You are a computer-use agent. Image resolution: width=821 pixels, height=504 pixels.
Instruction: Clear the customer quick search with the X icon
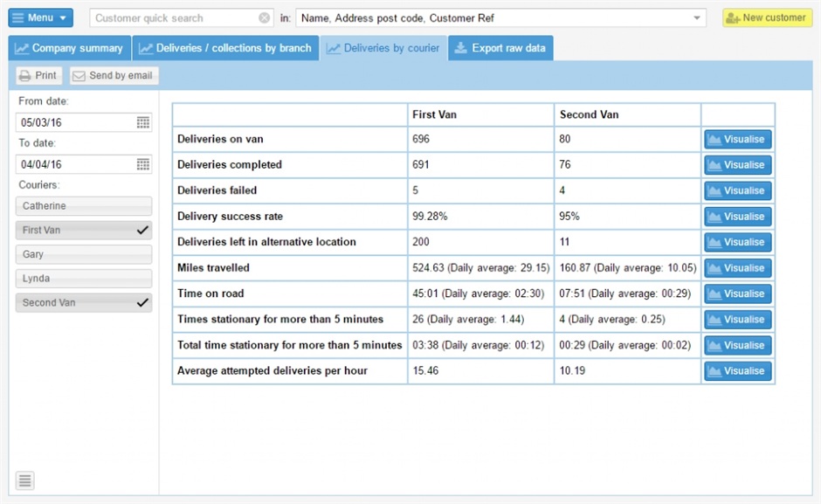tap(265, 18)
